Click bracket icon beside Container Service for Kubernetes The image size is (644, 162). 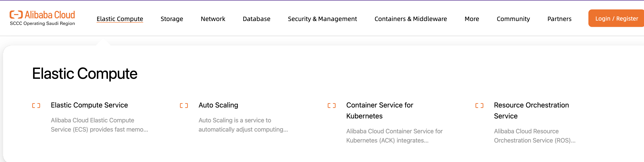(331, 106)
